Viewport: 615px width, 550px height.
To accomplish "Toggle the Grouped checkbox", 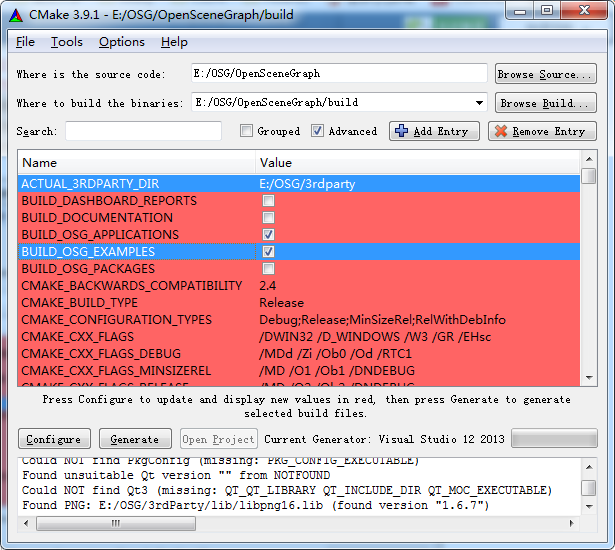I will pyautogui.click(x=247, y=131).
